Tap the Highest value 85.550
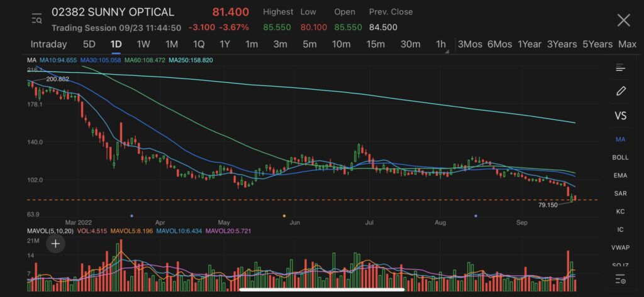This screenshot has width=644, height=297. click(x=277, y=28)
